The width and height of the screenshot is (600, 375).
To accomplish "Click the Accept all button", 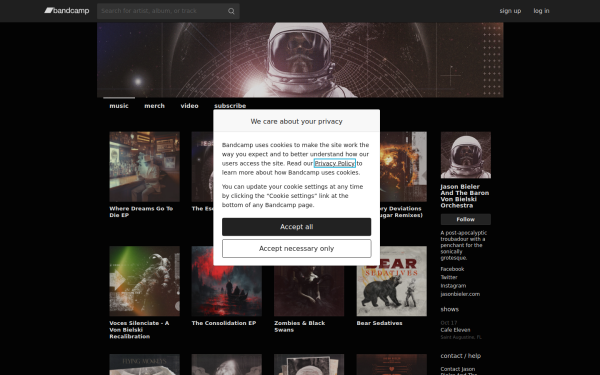I will (x=297, y=227).
